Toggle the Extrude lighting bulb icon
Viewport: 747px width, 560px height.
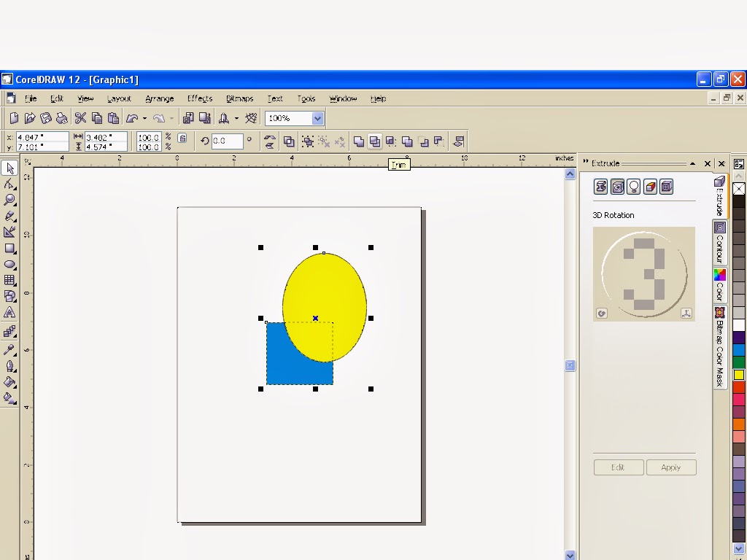(634, 187)
